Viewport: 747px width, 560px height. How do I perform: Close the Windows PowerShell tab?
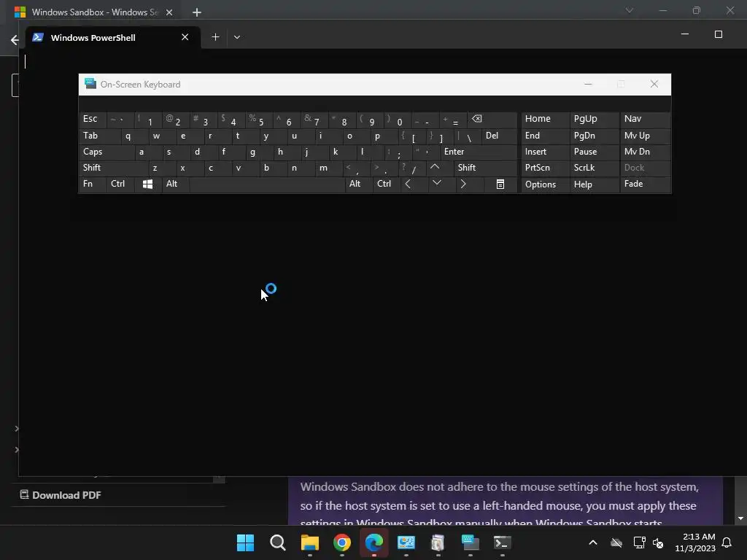tap(185, 37)
